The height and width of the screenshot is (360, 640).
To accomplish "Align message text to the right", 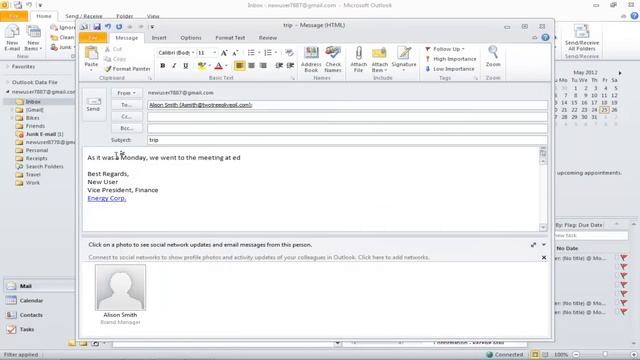I will point(263,66).
